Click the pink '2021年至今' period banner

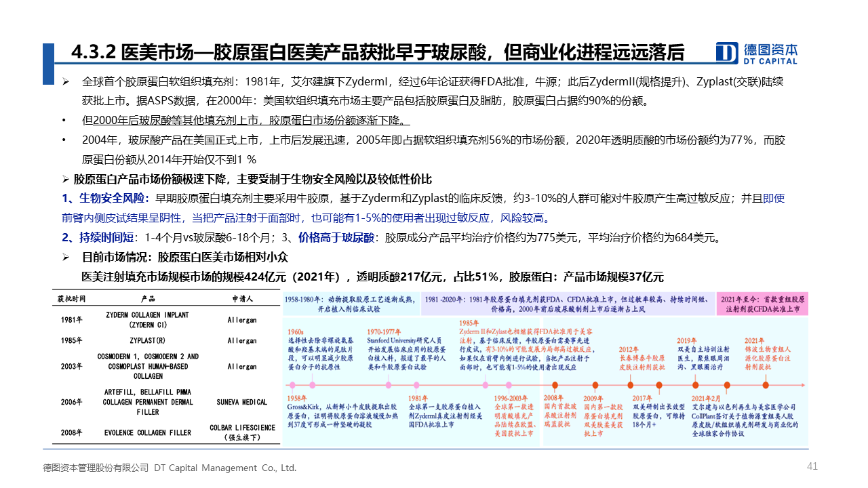click(x=763, y=304)
